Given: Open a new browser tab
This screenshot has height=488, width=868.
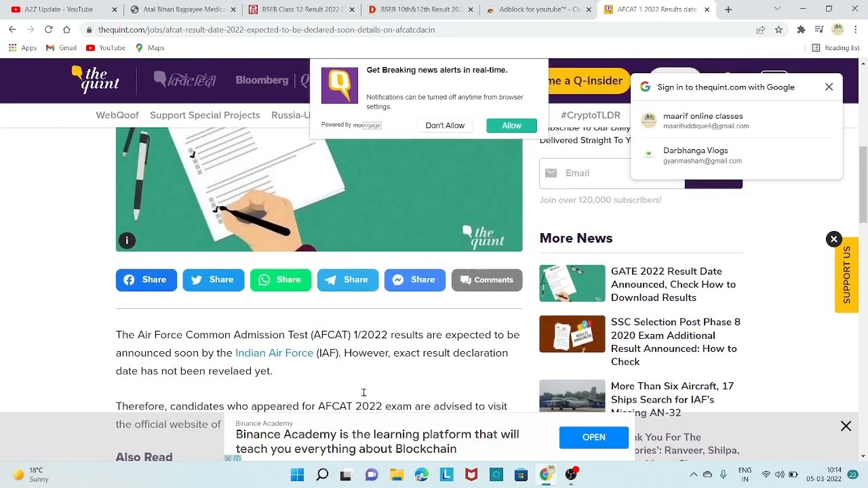Looking at the screenshot, I should pyautogui.click(x=728, y=9).
